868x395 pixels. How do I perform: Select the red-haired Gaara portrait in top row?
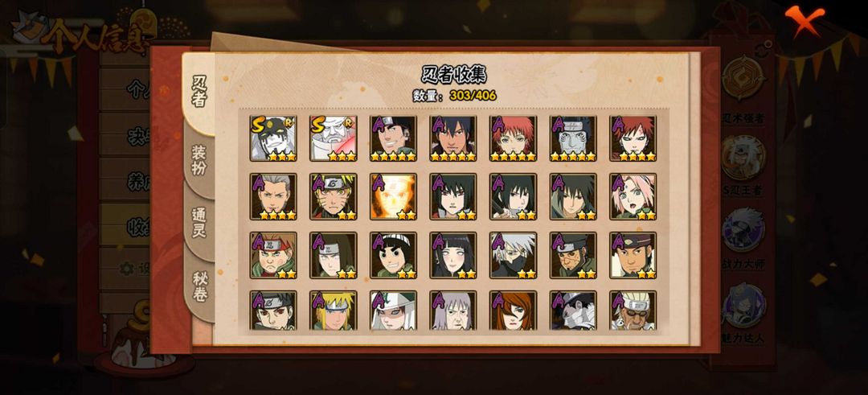pyautogui.click(x=633, y=138)
